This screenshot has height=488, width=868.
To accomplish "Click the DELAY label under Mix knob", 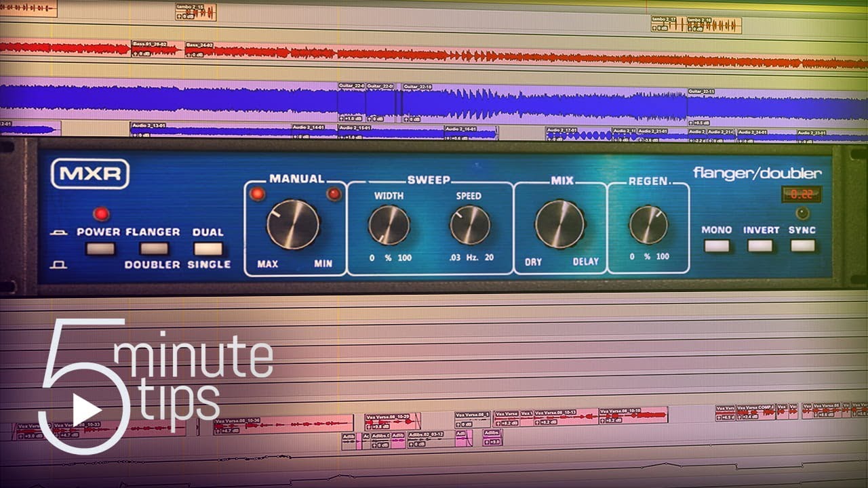I will (x=586, y=262).
